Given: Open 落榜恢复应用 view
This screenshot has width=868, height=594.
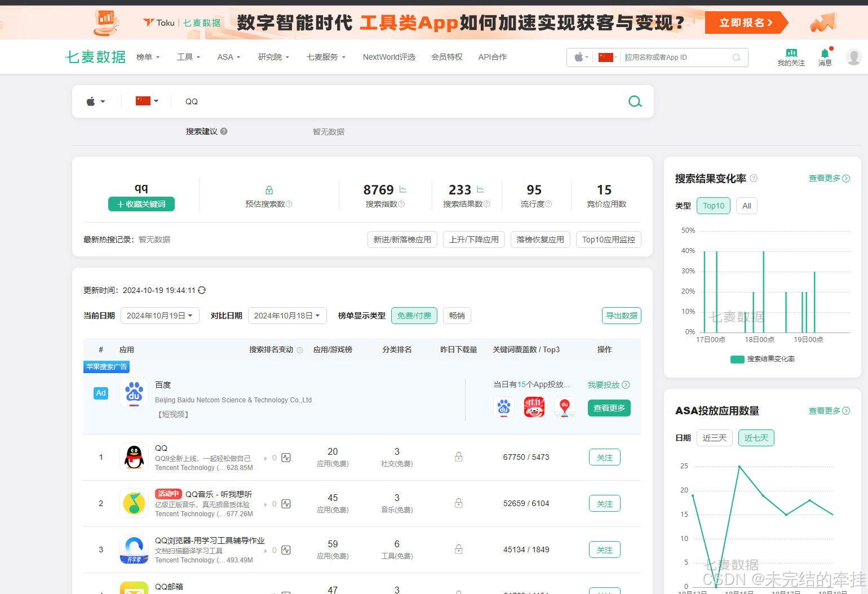Looking at the screenshot, I should click(541, 240).
